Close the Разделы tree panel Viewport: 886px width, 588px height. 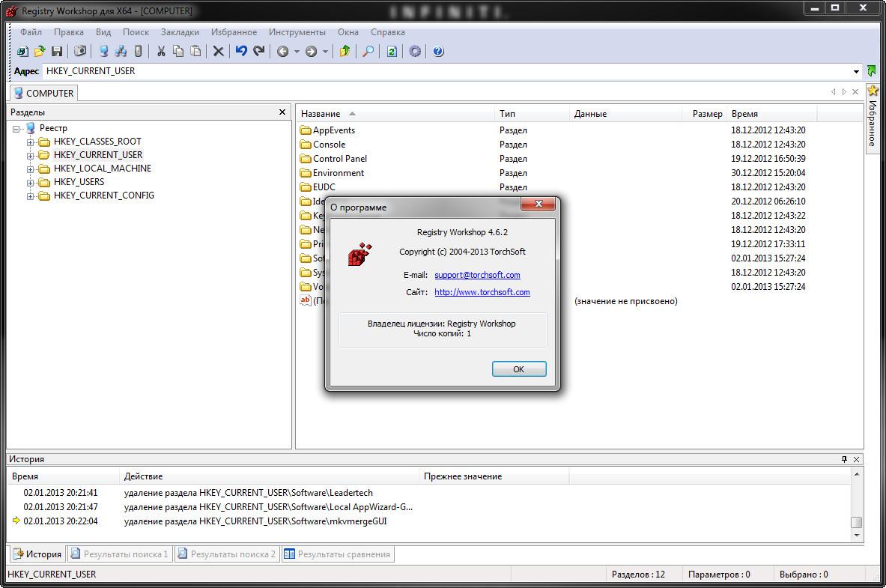tap(282, 112)
